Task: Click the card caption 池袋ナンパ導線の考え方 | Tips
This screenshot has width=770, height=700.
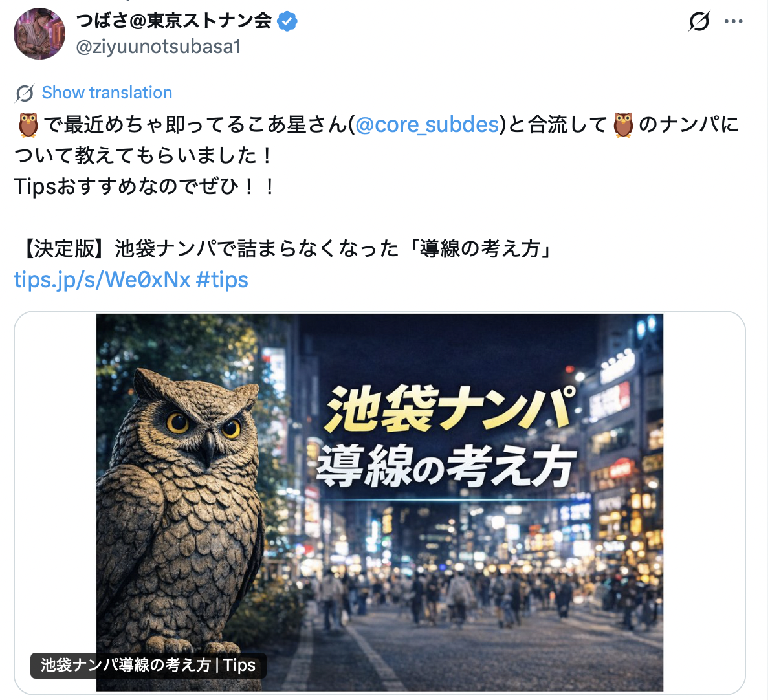Action: (x=148, y=665)
